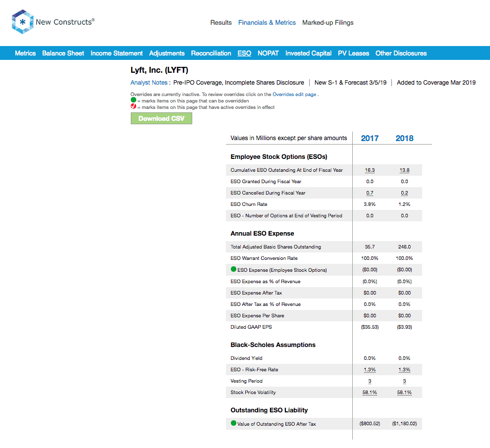Click 2018 ESO Risk-Free Rate 1.3%
The height and width of the screenshot is (448, 490).
point(404,370)
